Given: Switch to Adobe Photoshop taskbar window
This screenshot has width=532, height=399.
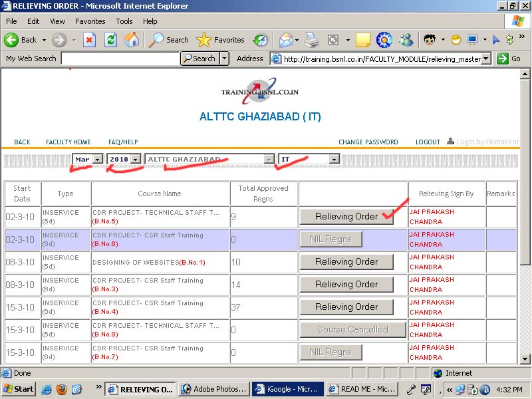Looking at the screenshot, I should (x=213, y=389).
